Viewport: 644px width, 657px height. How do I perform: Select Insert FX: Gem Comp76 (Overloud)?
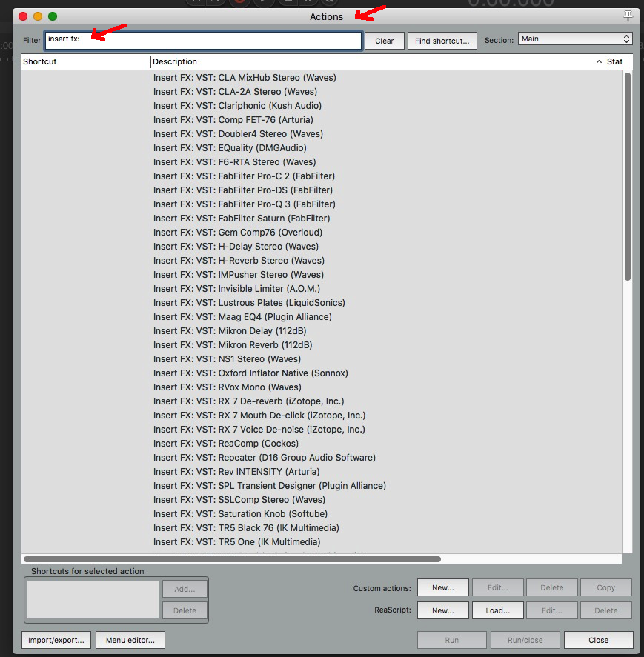pyautogui.click(x=238, y=233)
